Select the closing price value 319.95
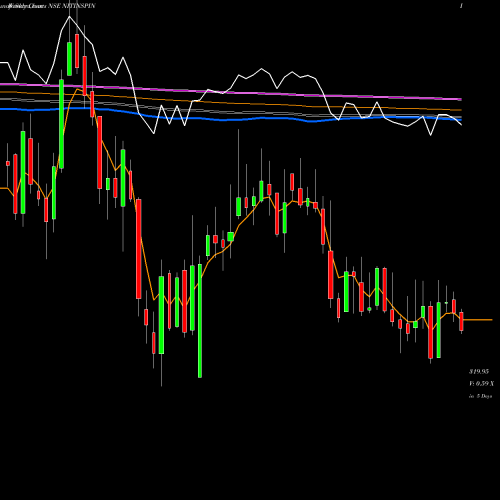The image size is (500, 500). click(479, 371)
